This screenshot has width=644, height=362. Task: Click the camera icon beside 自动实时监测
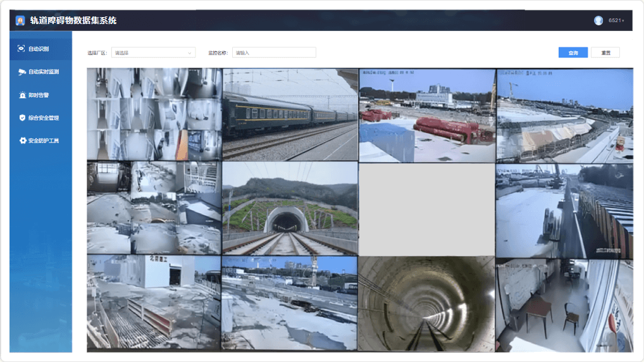pos(22,72)
